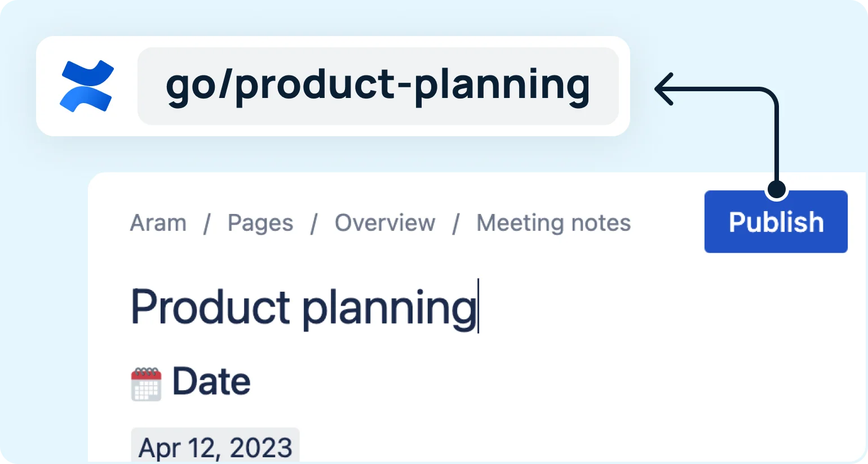The image size is (868, 464).
Task: Navigate to the Overview breadcrumb
Action: click(x=385, y=223)
